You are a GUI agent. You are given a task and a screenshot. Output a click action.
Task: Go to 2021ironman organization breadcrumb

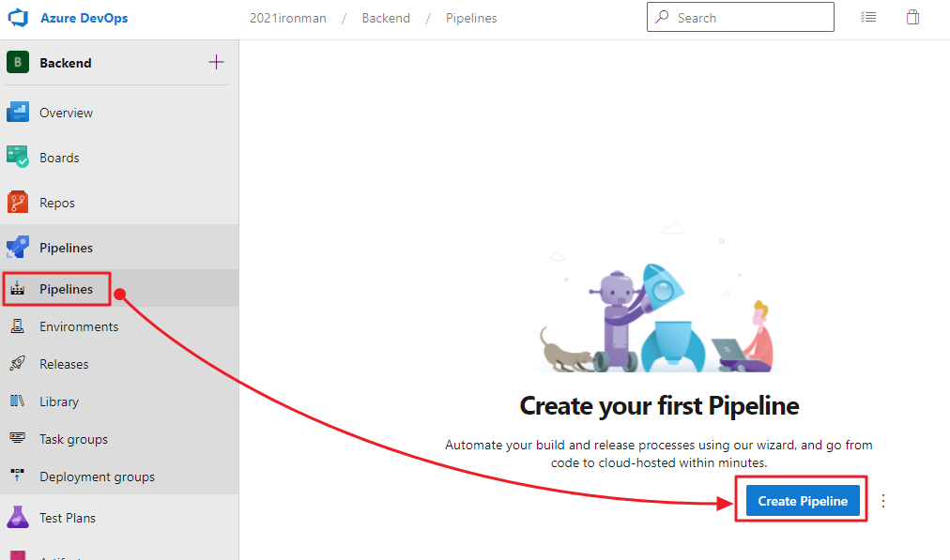tap(288, 18)
